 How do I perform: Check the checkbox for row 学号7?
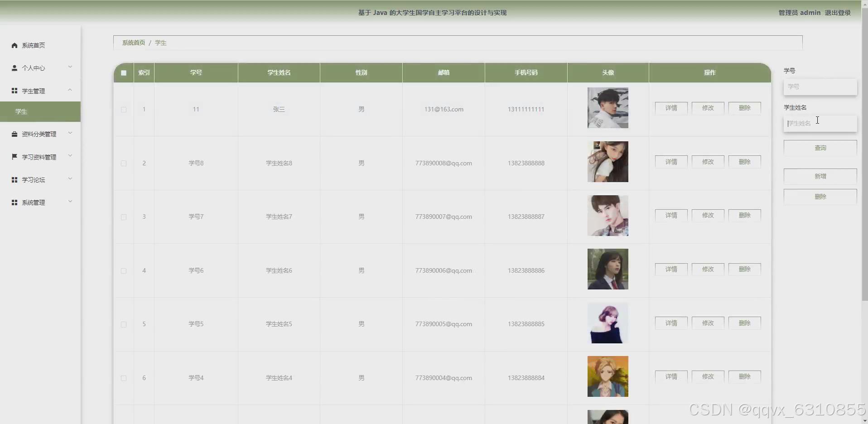124,217
